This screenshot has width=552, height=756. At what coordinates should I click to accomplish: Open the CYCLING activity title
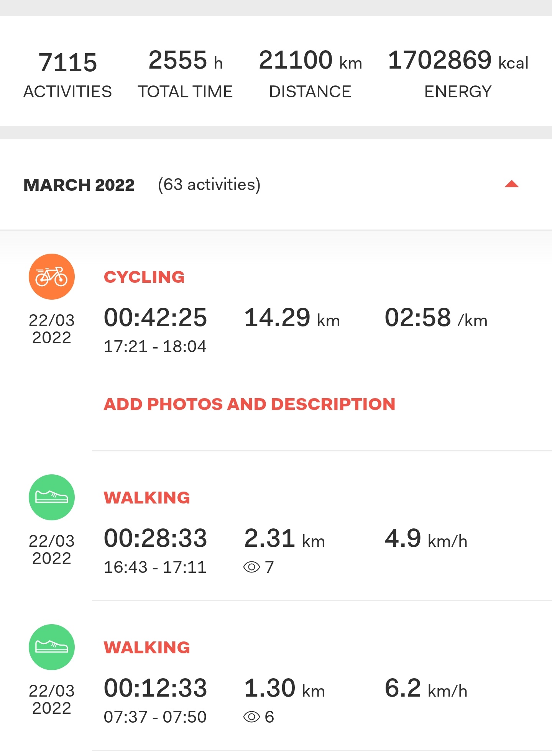[144, 277]
